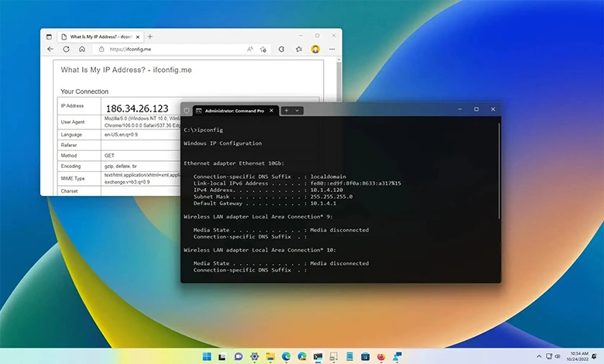
Task: Open the Windows Start menu
Action: pyautogui.click(x=207, y=356)
